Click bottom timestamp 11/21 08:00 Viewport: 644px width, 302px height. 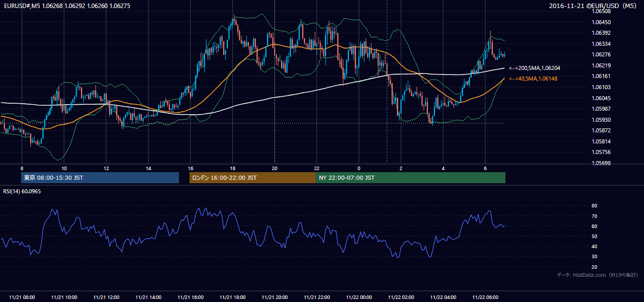click(22, 297)
